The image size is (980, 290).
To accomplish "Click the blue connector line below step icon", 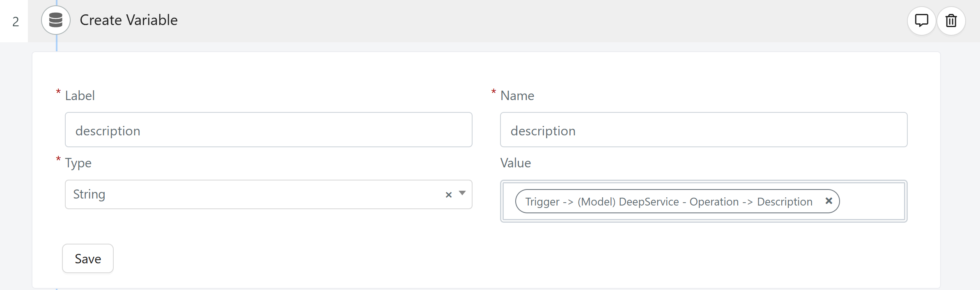I will (x=57, y=43).
